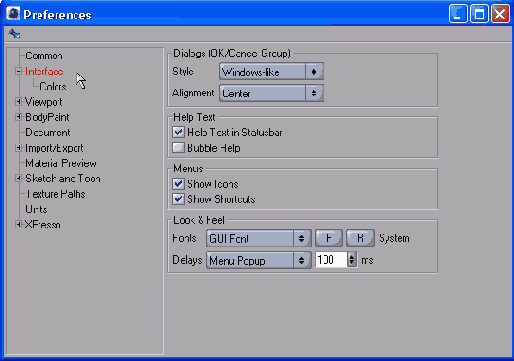Open the Alignment dropdown set to Center
The height and width of the screenshot is (361, 514).
(x=271, y=93)
